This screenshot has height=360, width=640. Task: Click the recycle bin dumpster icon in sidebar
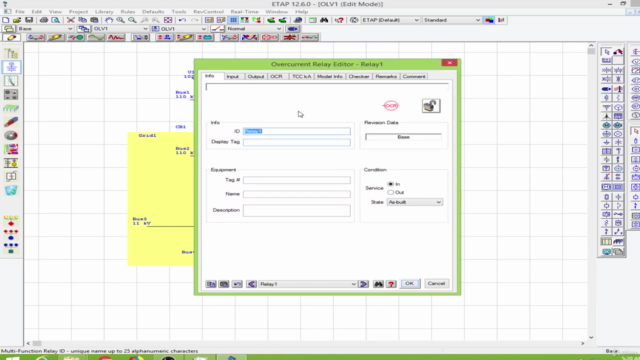tap(11, 190)
